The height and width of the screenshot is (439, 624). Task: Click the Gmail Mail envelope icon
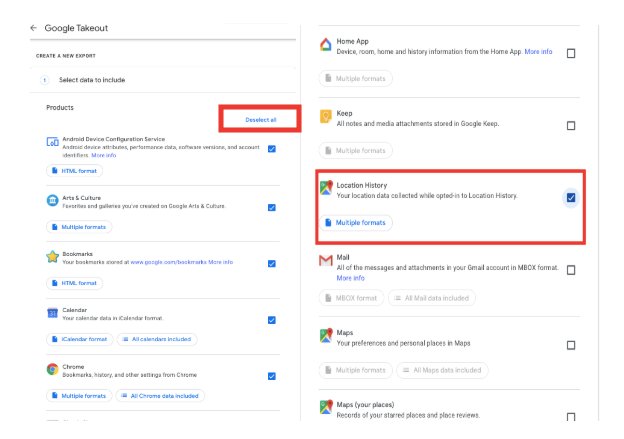326,260
